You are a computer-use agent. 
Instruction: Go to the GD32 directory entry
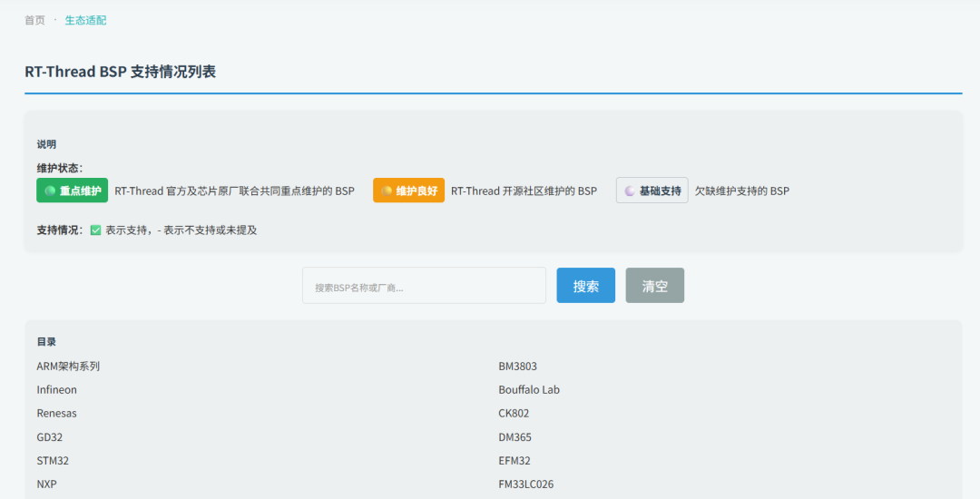click(x=49, y=436)
